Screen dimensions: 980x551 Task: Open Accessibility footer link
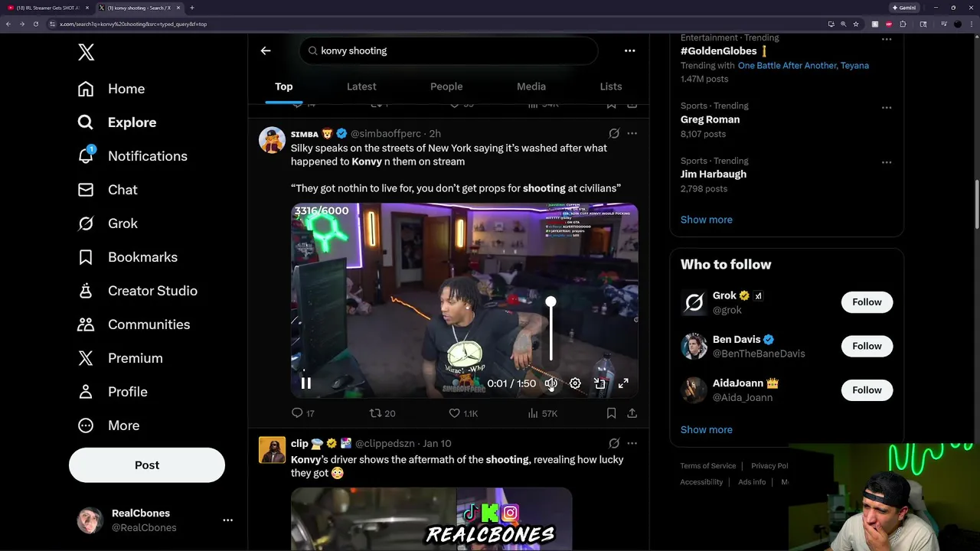coord(701,482)
